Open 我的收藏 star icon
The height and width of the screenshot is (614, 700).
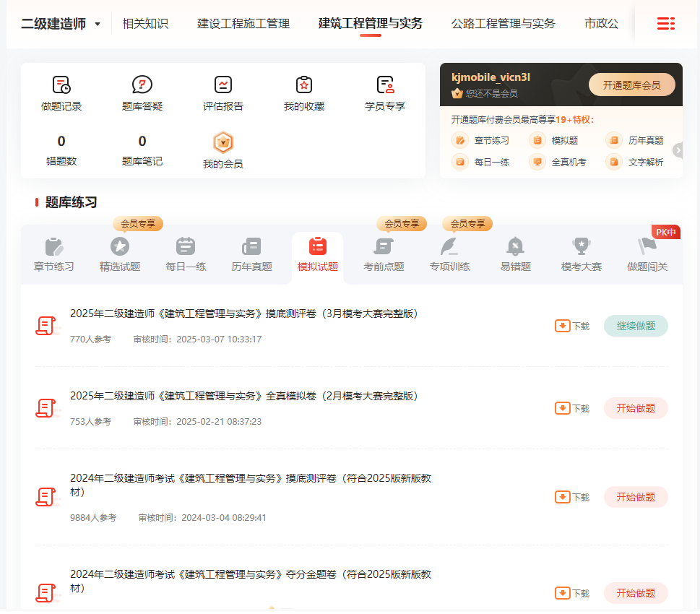click(304, 85)
